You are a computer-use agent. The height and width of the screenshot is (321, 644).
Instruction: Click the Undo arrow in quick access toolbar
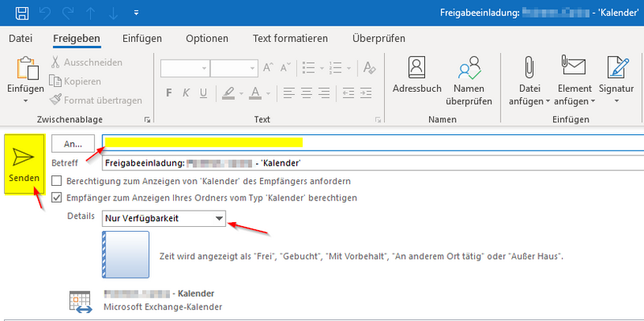coord(45,13)
